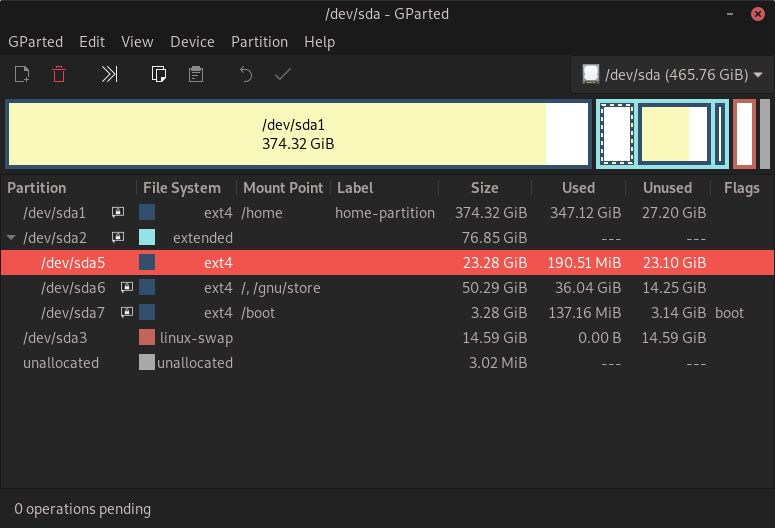Click the New partition toolbar icon
775x528 pixels.
(x=22, y=74)
